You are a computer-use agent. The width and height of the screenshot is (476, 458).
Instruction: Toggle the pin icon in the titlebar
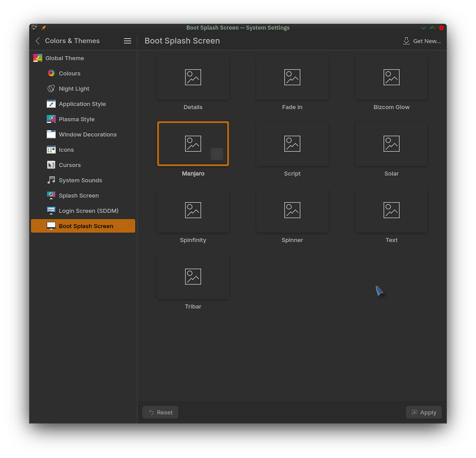[x=43, y=27]
